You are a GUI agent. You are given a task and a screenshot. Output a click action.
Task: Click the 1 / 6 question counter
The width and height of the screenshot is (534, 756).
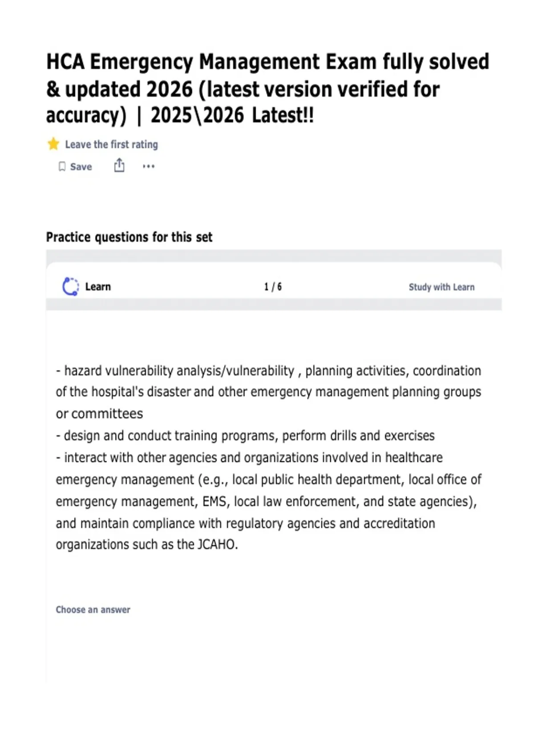pyautogui.click(x=273, y=287)
